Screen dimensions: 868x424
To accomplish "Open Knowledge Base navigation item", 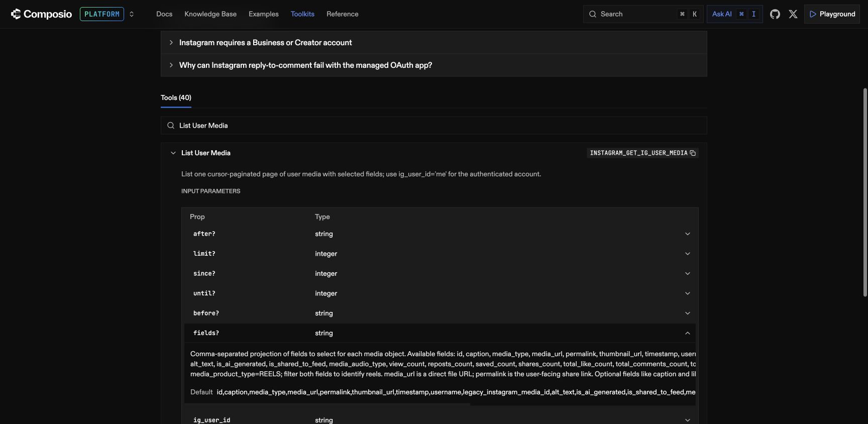I will [x=210, y=14].
